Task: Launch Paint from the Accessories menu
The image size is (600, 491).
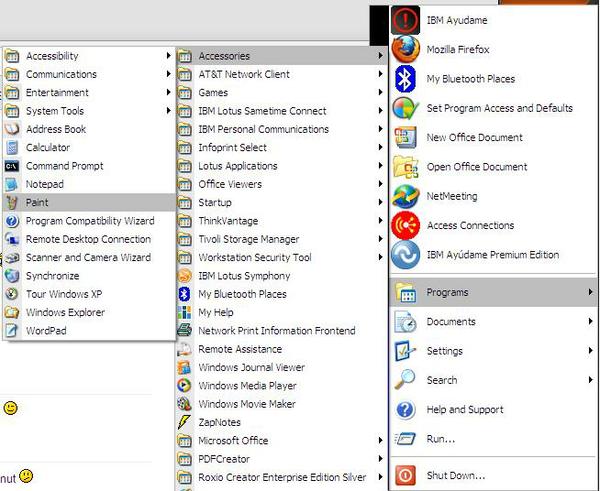Action: (x=89, y=202)
